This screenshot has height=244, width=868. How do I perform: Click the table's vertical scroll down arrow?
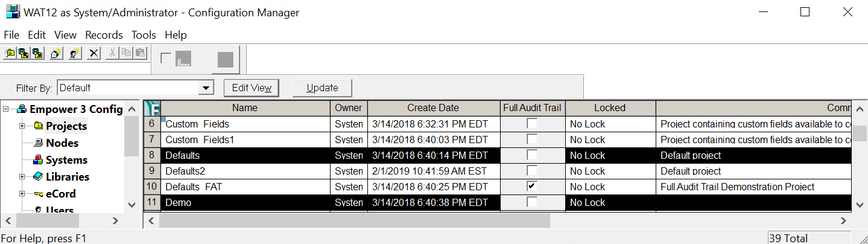[x=859, y=205]
